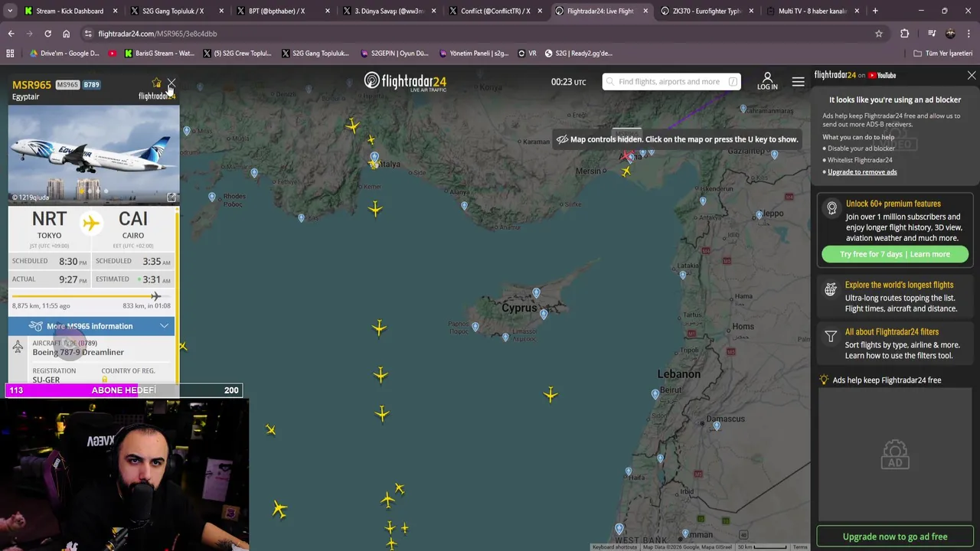Select NRT Tokyo departure airport

[x=49, y=225]
